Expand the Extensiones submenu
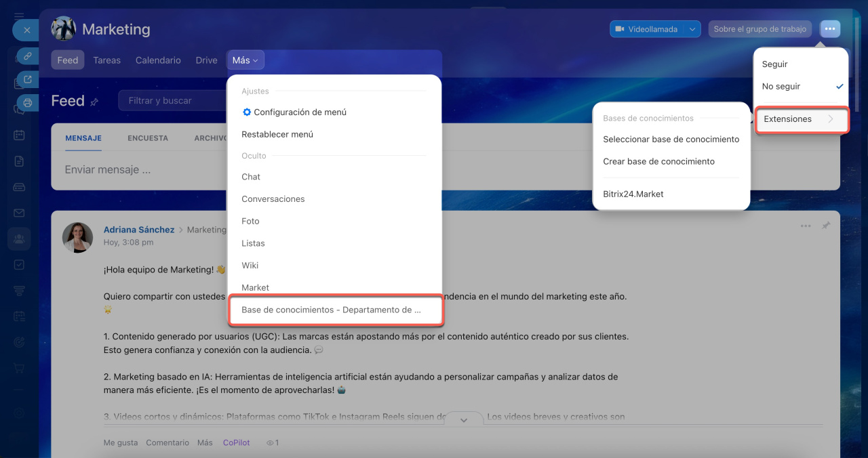 [801, 119]
